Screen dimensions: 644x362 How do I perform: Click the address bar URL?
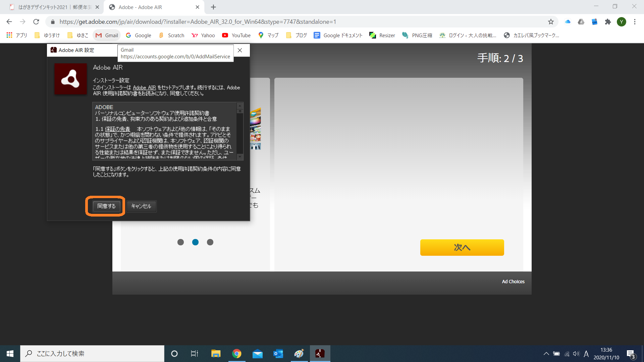click(x=198, y=22)
